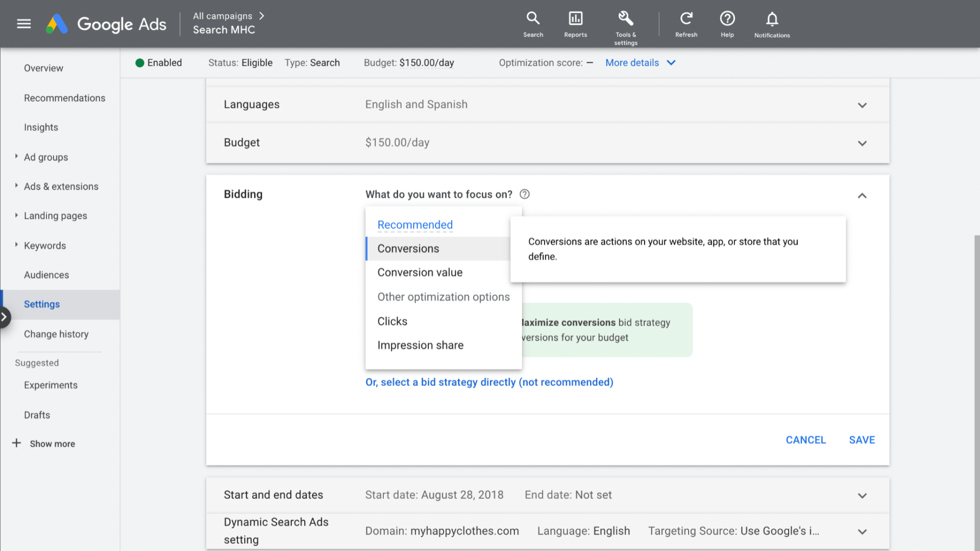Open Experiments page

point(51,385)
